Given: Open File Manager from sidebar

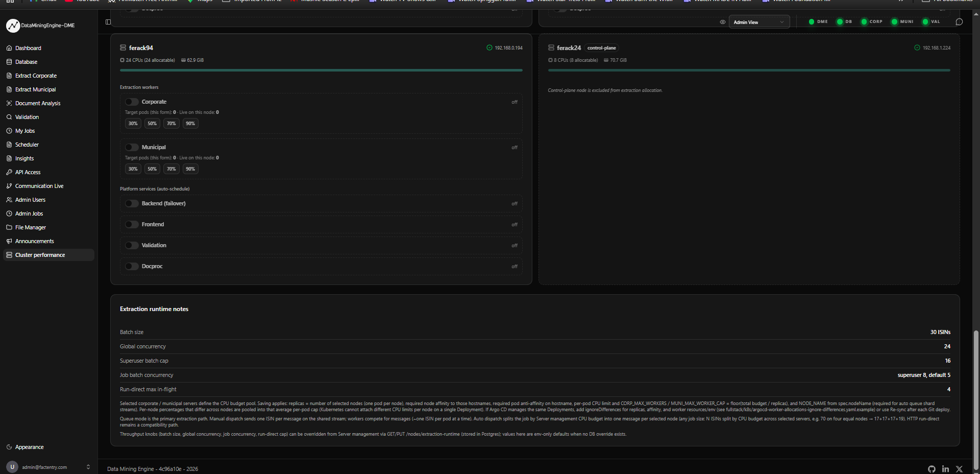Looking at the screenshot, I should (48, 227).
